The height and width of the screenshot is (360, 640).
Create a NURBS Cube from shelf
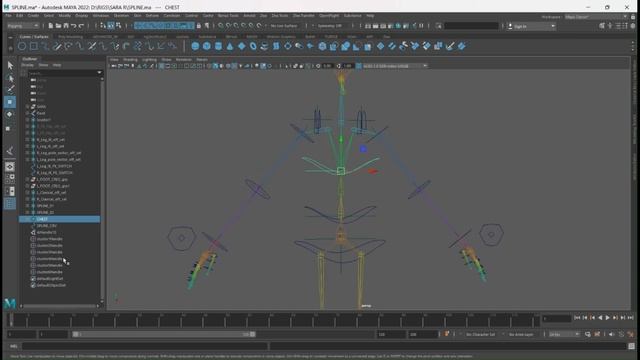(x=207, y=46)
